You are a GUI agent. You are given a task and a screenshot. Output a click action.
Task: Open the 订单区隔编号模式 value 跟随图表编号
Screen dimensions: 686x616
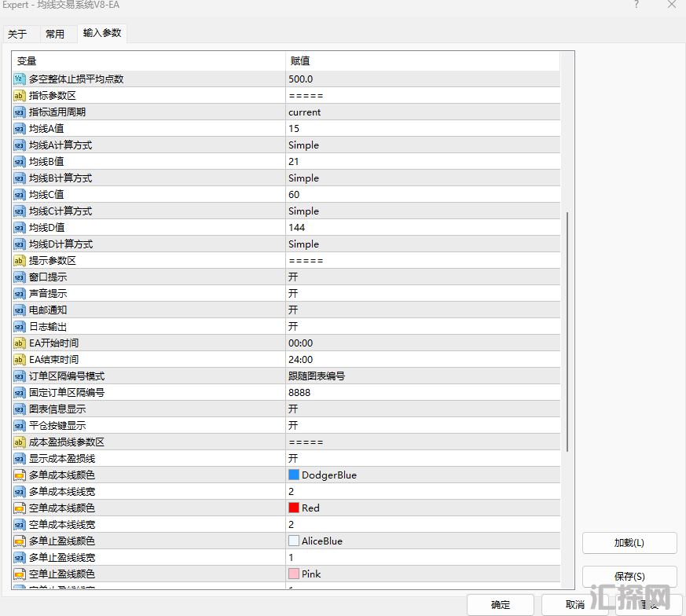pyautogui.click(x=317, y=376)
